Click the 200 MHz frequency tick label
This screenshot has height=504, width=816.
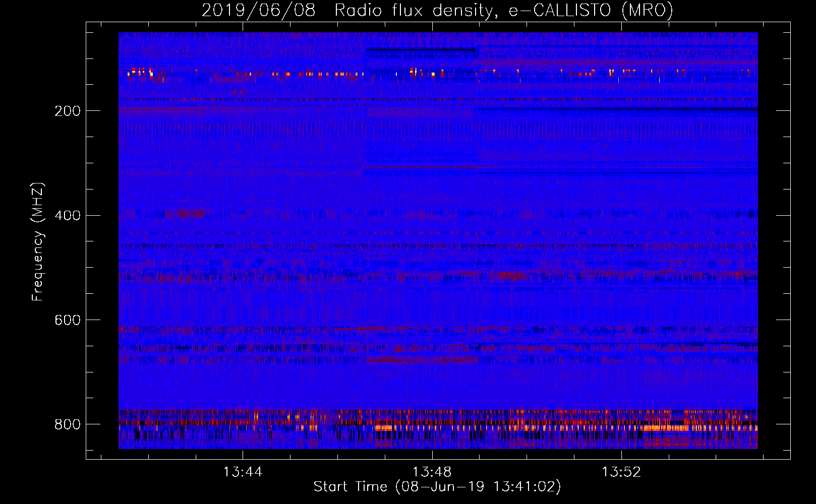[x=68, y=111]
